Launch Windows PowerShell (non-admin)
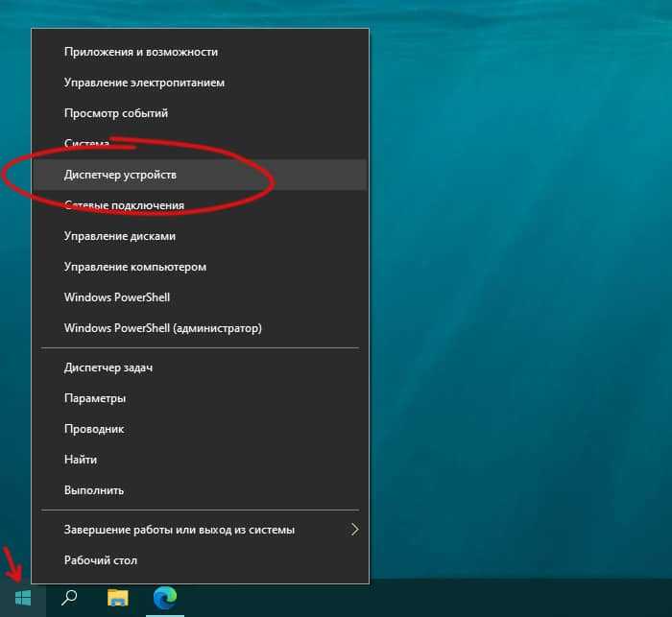This screenshot has height=617, width=672. point(200,297)
